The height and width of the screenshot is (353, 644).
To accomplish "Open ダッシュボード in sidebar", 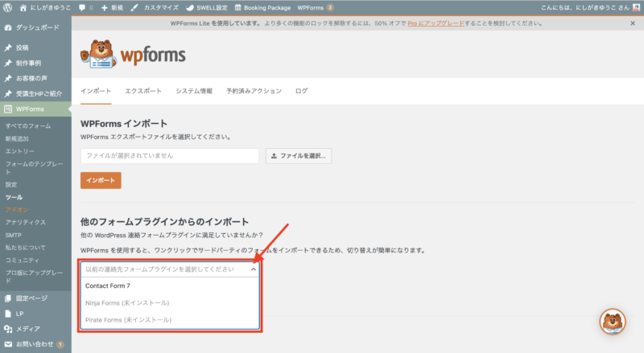I will [x=35, y=27].
